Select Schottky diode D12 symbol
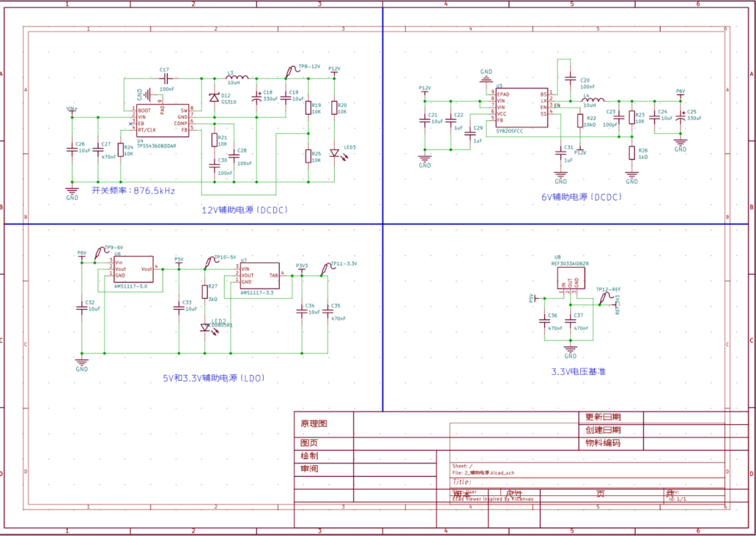The height and width of the screenshot is (536, 756). [214, 98]
